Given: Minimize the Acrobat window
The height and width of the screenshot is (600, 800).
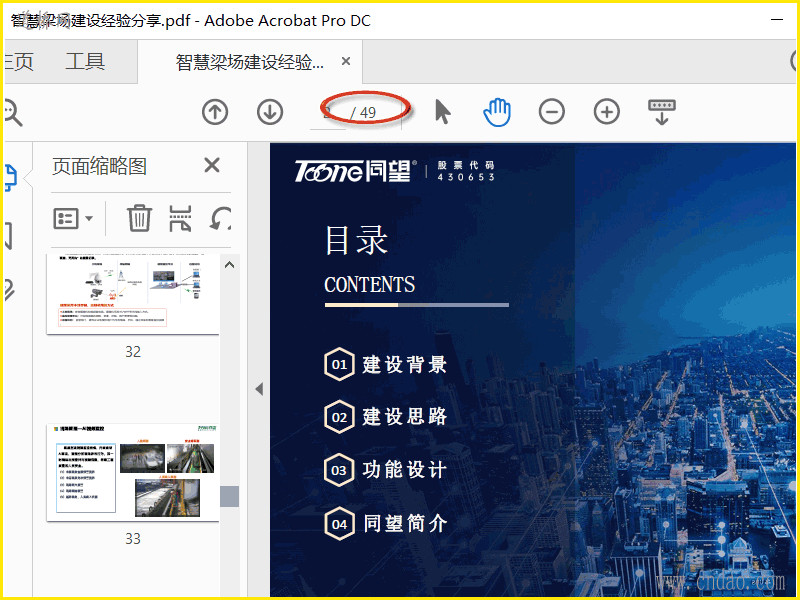Looking at the screenshot, I should [777, 20].
